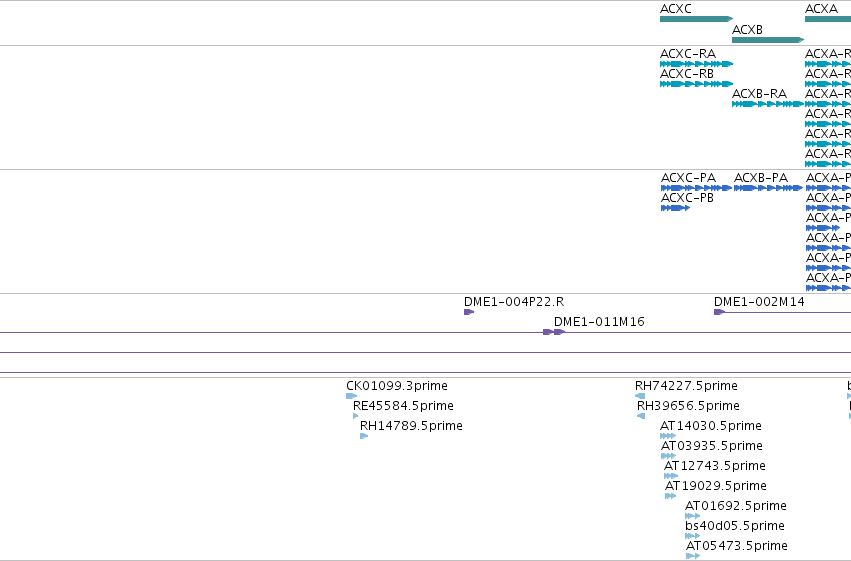Click the light-blue glyph under CK01099.3prime
The image size is (851, 561).
(352, 396)
